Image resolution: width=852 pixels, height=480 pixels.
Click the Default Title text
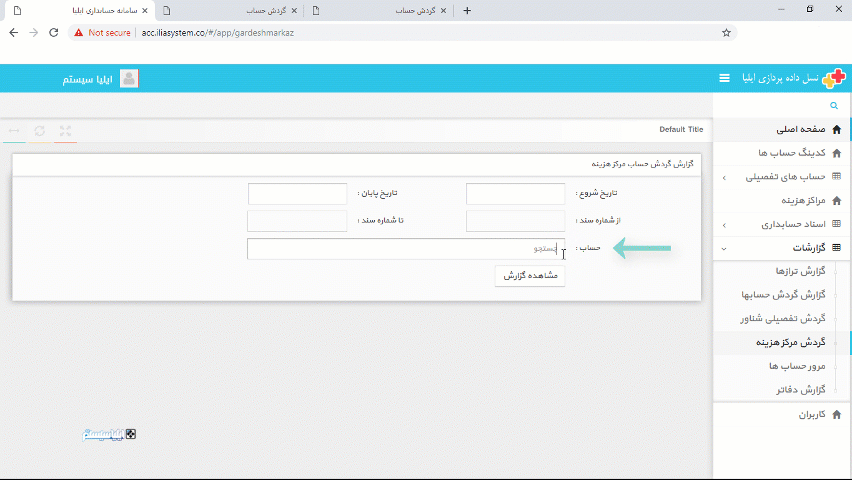coord(681,129)
